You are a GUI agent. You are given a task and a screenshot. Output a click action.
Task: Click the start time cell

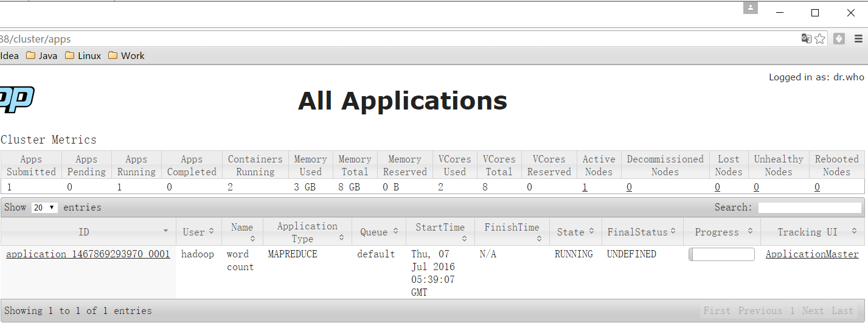[433, 273]
